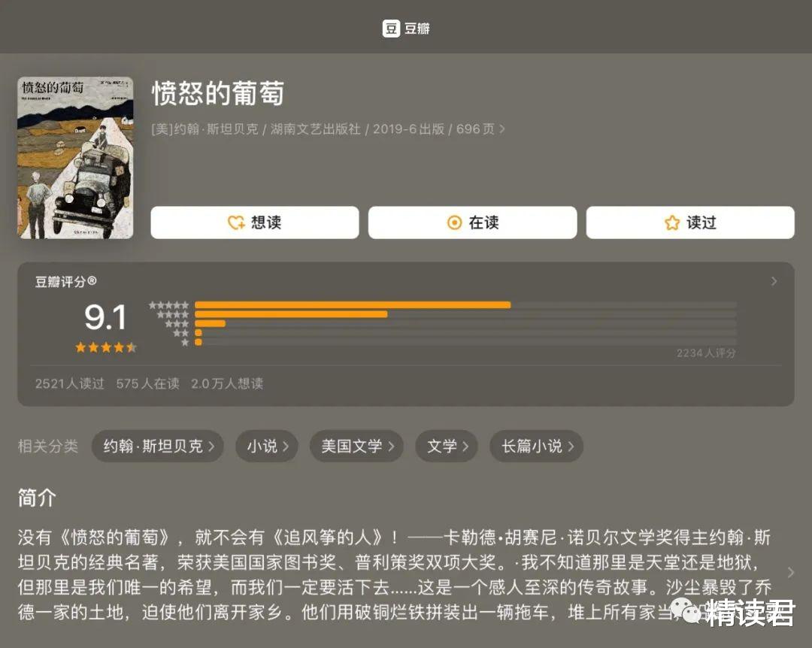Expand the Douban rating details chevron
Viewport: 812px width, 648px height.
click(x=774, y=281)
